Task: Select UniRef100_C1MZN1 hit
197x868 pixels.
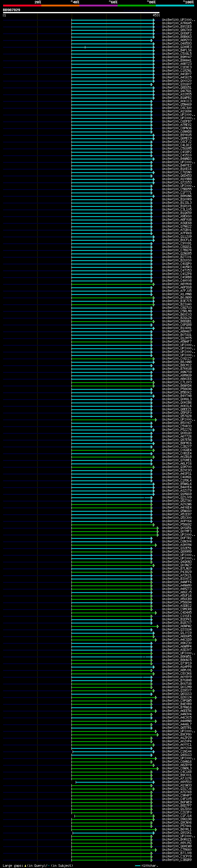Action: click(177, 71)
